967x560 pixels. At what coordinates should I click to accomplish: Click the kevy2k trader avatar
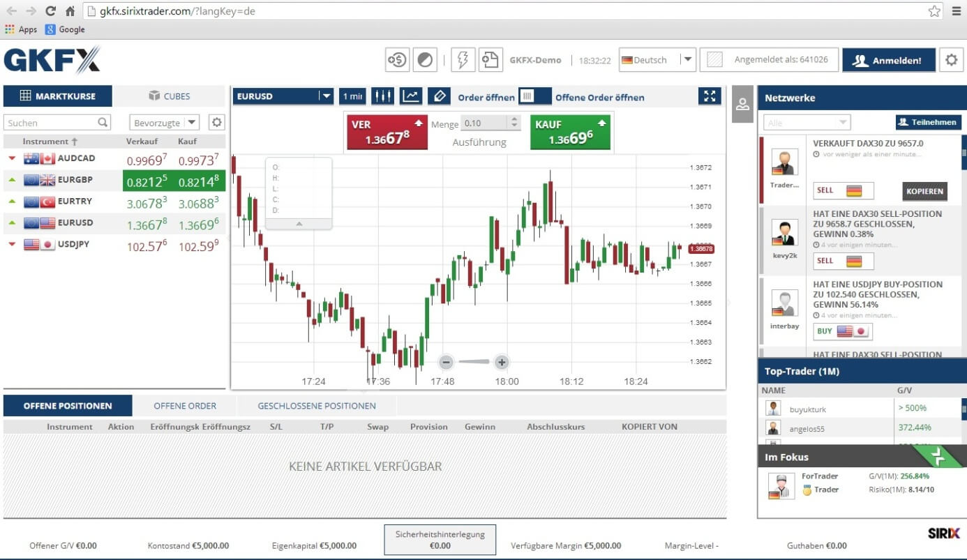[784, 233]
